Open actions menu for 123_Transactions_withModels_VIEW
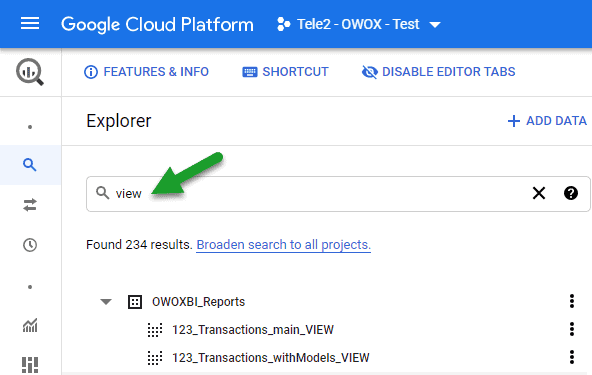Screen dimensions: 592x375 tap(572, 357)
